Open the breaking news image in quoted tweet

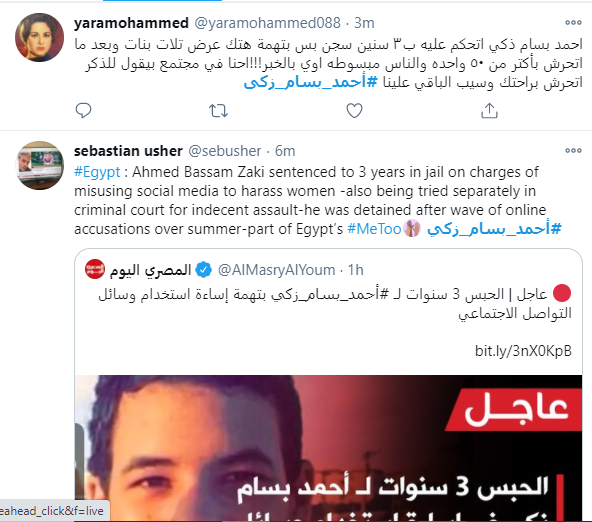(328, 448)
